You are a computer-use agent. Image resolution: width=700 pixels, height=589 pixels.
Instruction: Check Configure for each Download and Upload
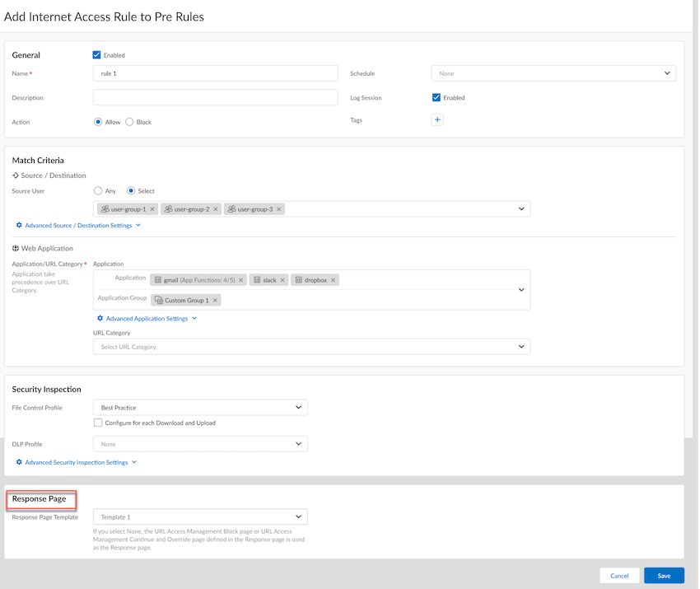(98, 423)
